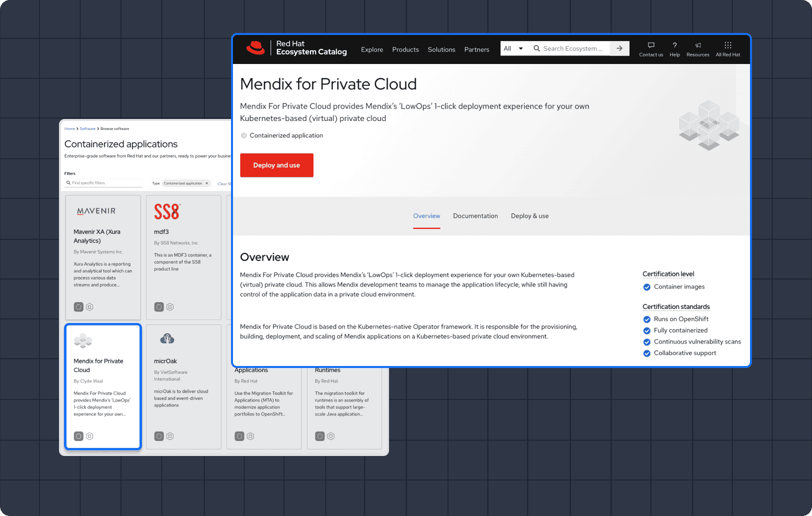Go to Software breadcrumb link

click(x=87, y=129)
